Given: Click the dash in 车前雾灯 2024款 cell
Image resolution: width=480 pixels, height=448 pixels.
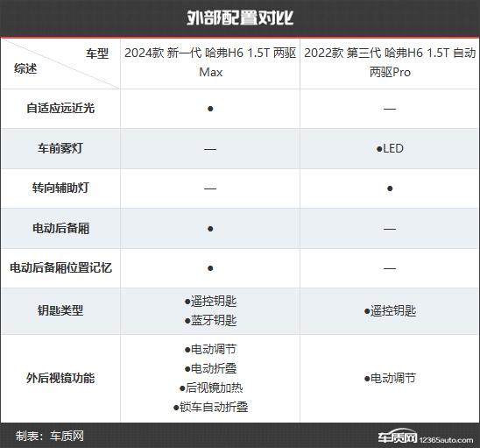Looking at the screenshot, I should [x=210, y=149].
